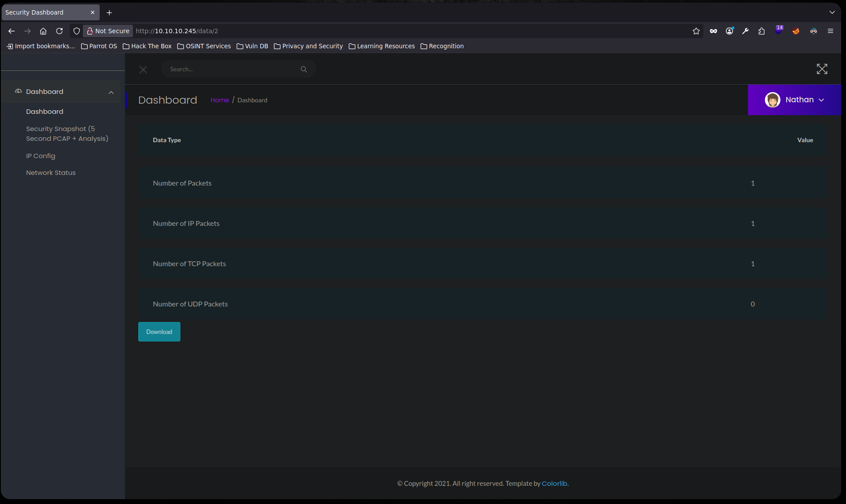Open the browser extensions puzzle icon

pos(761,31)
